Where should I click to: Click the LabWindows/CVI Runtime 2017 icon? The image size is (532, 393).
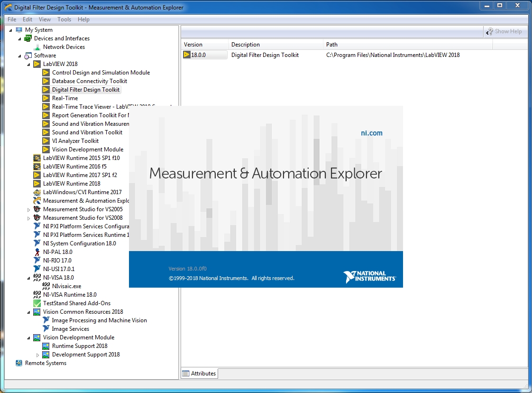37,192
